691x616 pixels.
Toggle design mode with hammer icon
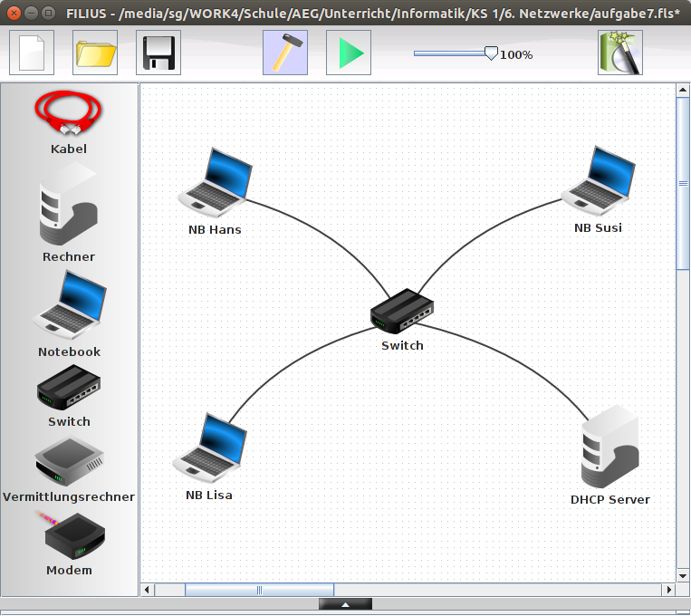click(x=285, y=53)
